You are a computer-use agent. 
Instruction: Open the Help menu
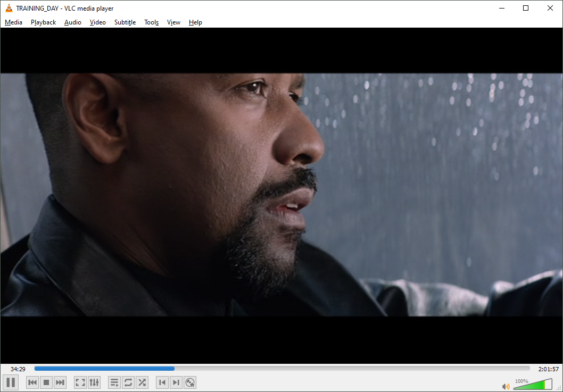195,22
